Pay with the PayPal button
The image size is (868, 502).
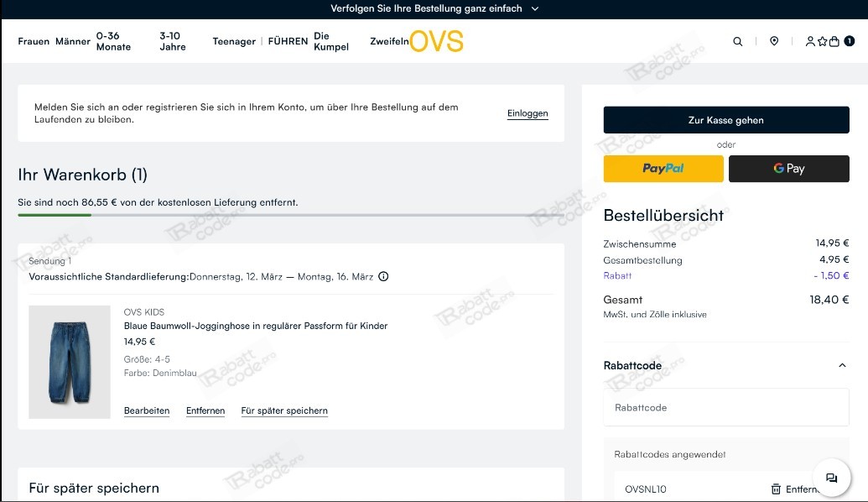663,168
